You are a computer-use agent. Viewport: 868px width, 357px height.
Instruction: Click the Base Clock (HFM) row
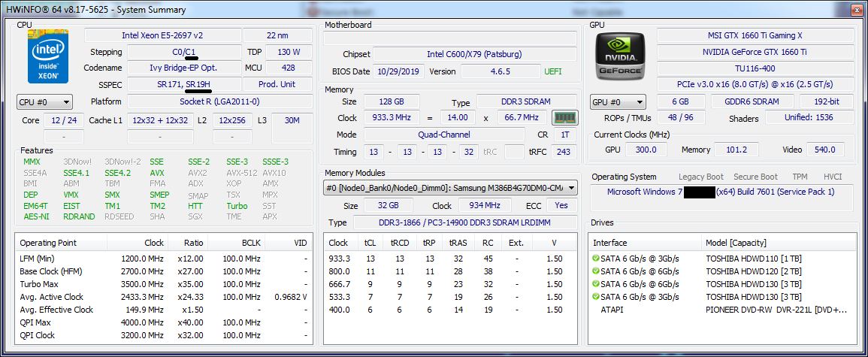click(x=164, y=271)
